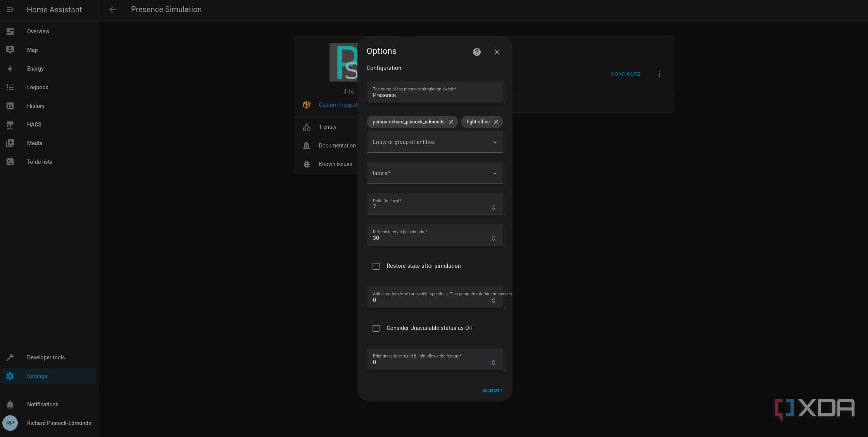Enable Restore state after simulation
Image resolution: width=868 pixels, height=437 pixels.
click(376, 266)
